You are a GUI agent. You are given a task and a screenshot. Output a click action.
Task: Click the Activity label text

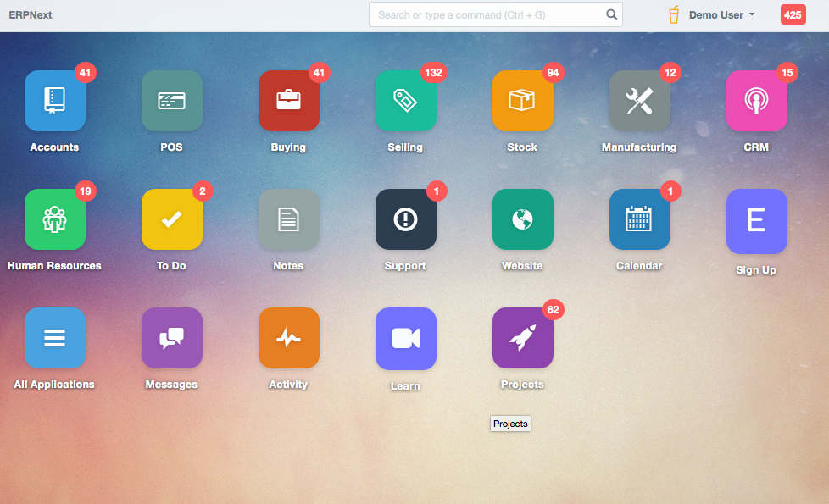point(288,385)
